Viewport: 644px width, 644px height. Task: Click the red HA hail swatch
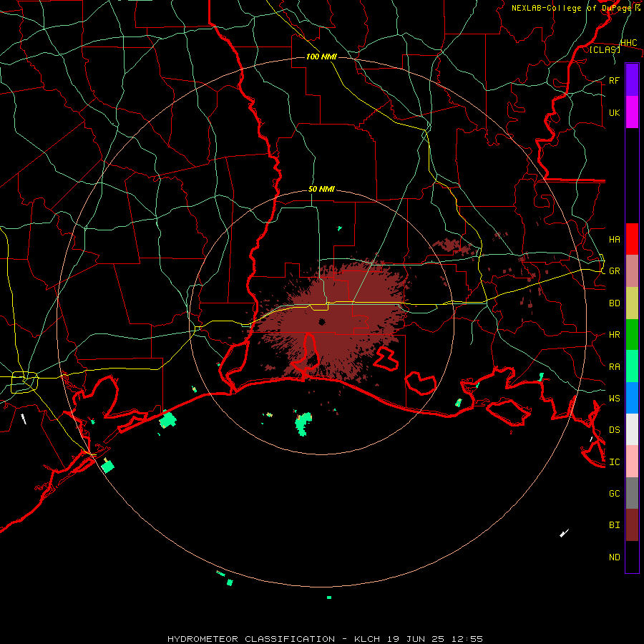(632, 239)
